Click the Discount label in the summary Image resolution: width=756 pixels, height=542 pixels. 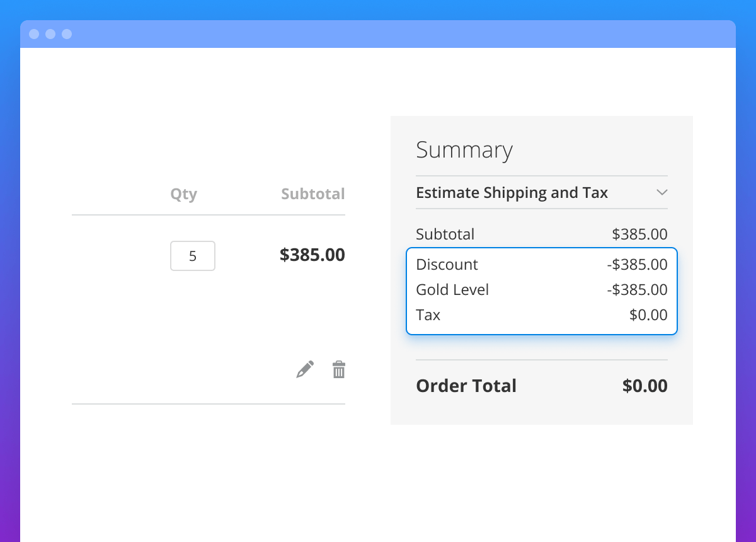[447, 265]
